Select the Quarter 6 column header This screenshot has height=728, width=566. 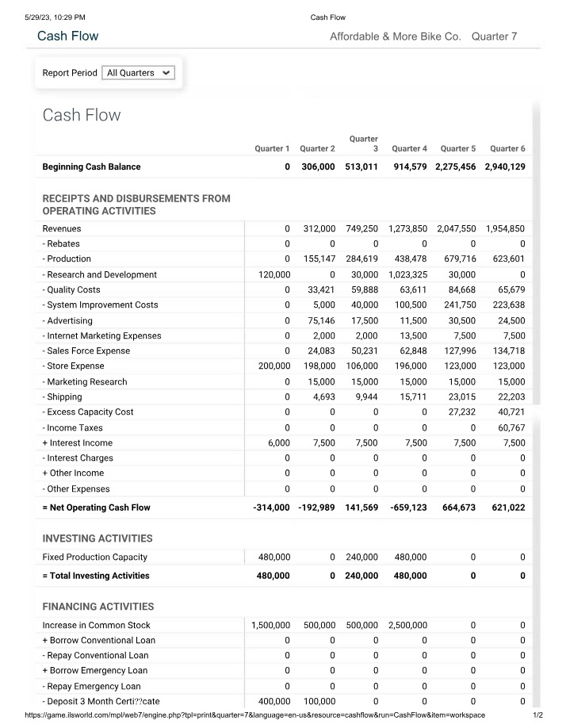507,148
